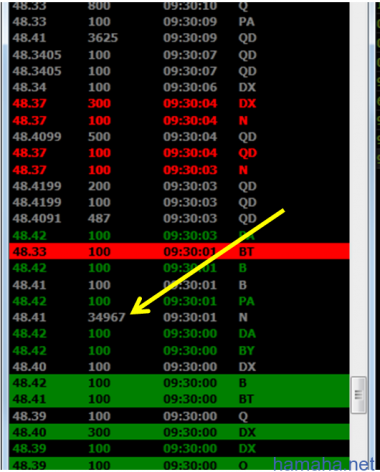The image size is (380, 472).
Task: Click the green 48.42 DA trade row
Action: pyautogui.click(x=179, y=334)
